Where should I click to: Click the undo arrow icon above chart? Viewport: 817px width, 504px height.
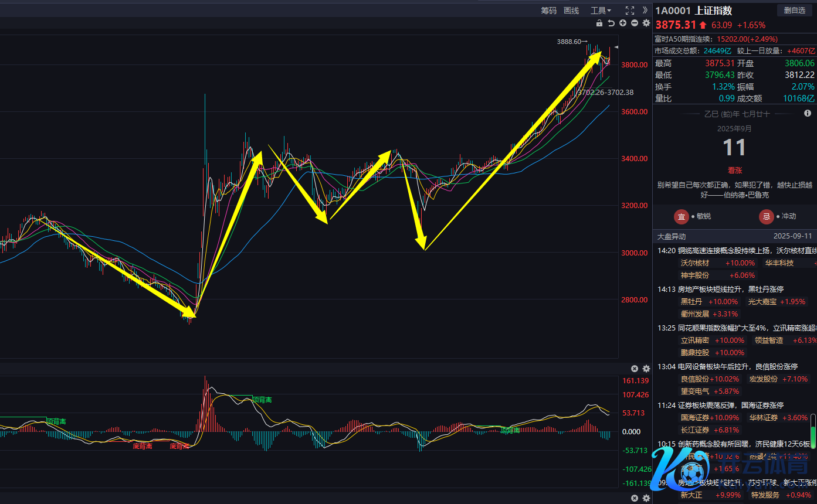click(611, 23)
